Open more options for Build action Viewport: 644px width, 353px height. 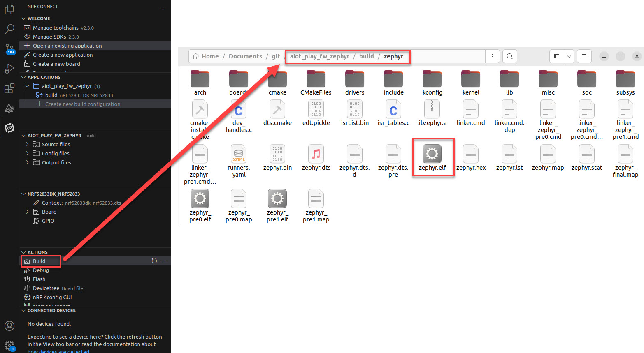(x=163, y=261)
